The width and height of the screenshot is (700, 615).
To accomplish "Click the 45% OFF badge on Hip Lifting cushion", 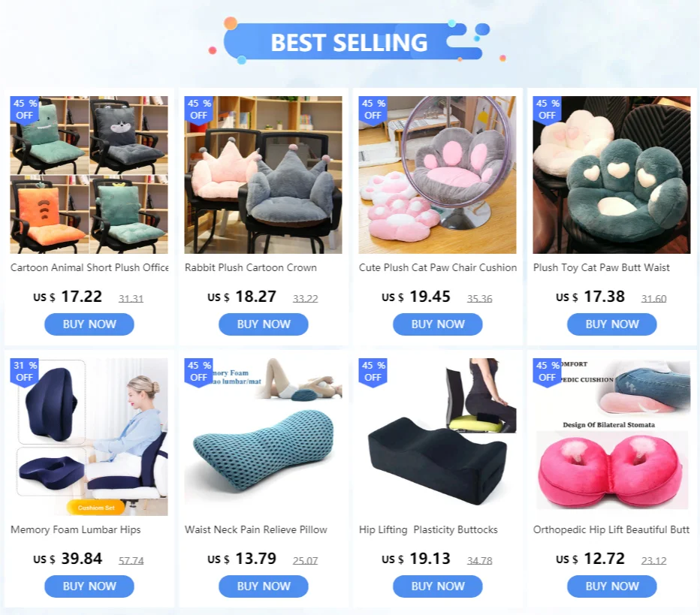I will pyautogui.click(x=373, y=371).
